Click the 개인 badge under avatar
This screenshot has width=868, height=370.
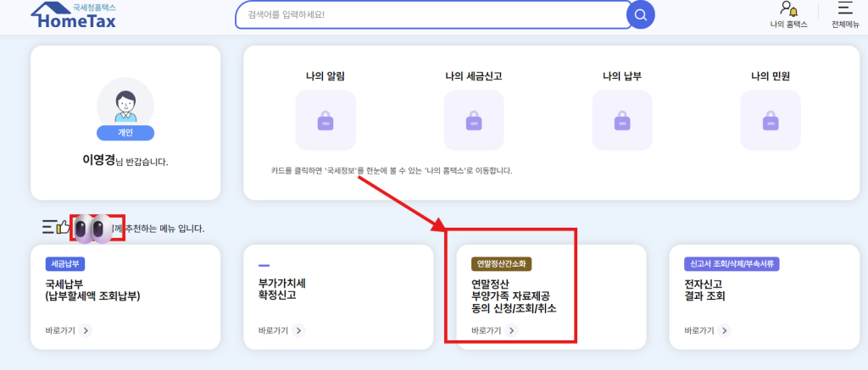pos(125,133)
